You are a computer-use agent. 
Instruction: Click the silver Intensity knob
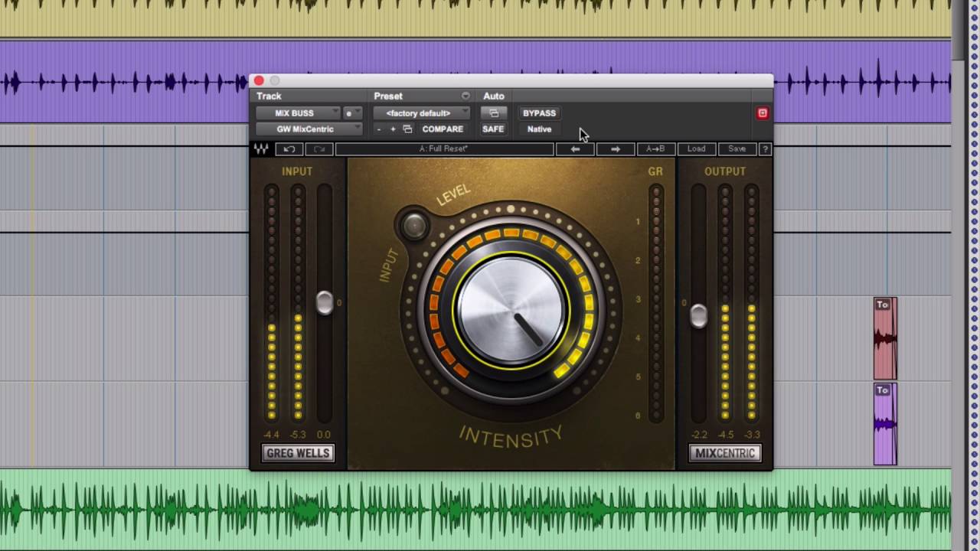point(511,308)
